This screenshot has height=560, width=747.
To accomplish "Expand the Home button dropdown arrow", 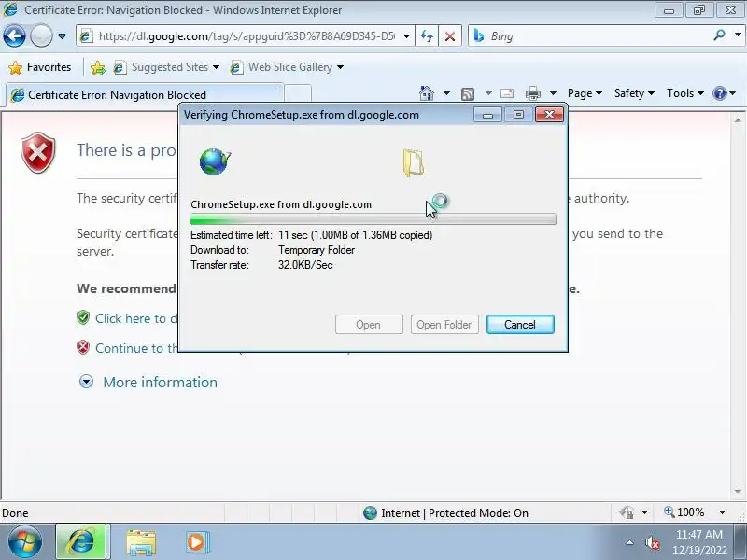I will pos(446,93).
